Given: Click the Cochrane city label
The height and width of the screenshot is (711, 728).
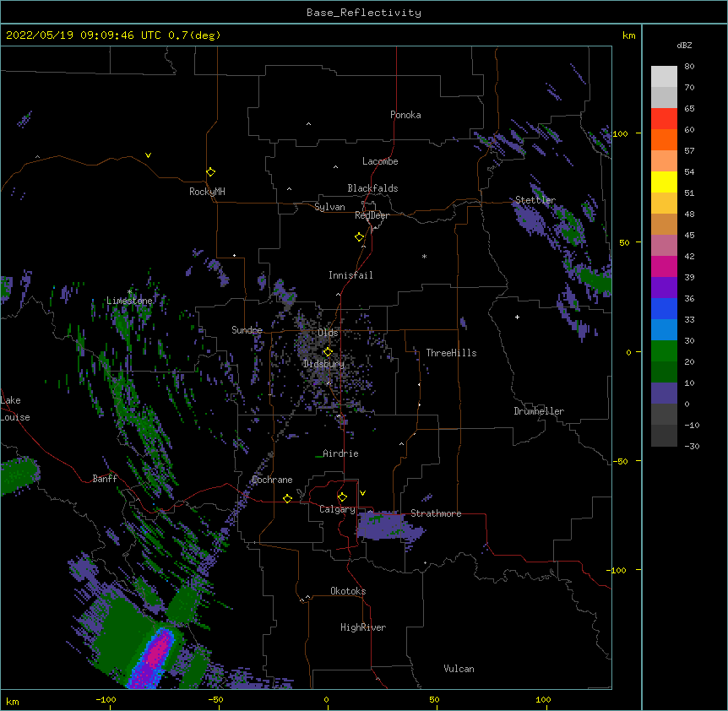Looking at the screenshot, I should click(x=272, y=480).
